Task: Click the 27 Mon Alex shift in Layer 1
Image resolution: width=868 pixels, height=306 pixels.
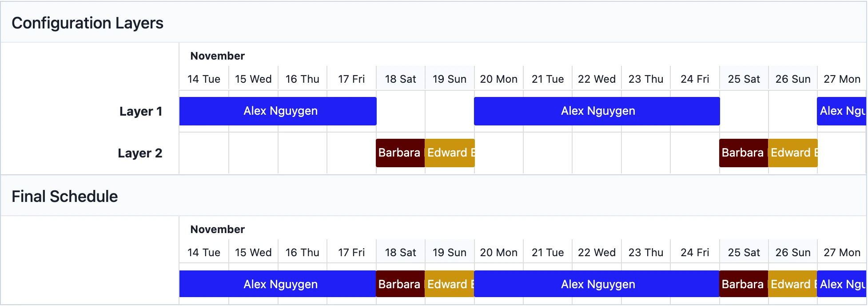Action: coord(841,111)
